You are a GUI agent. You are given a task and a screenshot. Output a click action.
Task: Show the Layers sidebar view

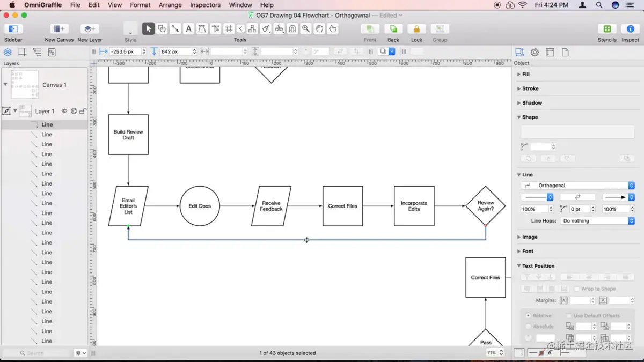(8, 52)
